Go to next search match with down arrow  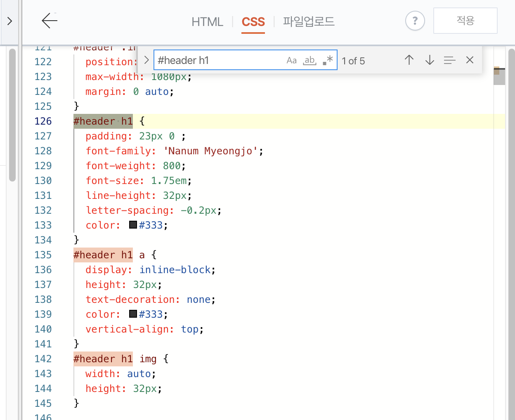429,60
